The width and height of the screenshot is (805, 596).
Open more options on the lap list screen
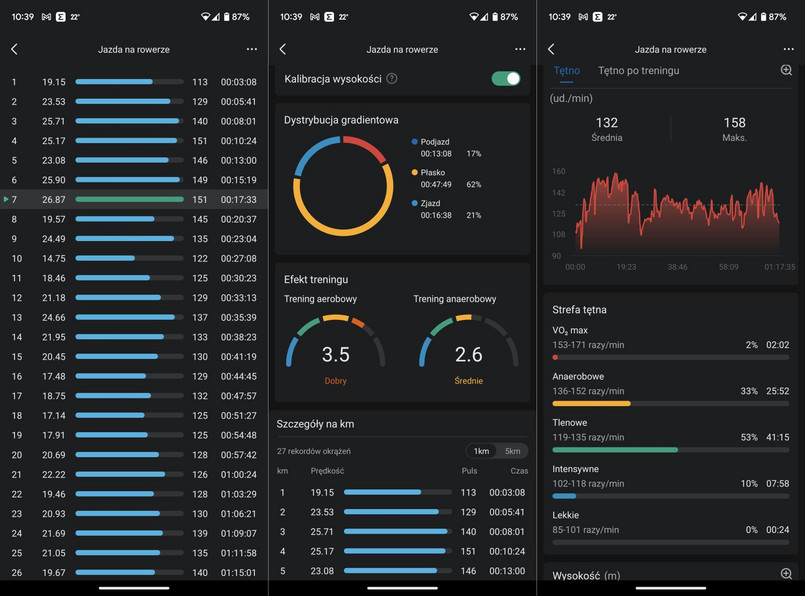tap(252, 49)
